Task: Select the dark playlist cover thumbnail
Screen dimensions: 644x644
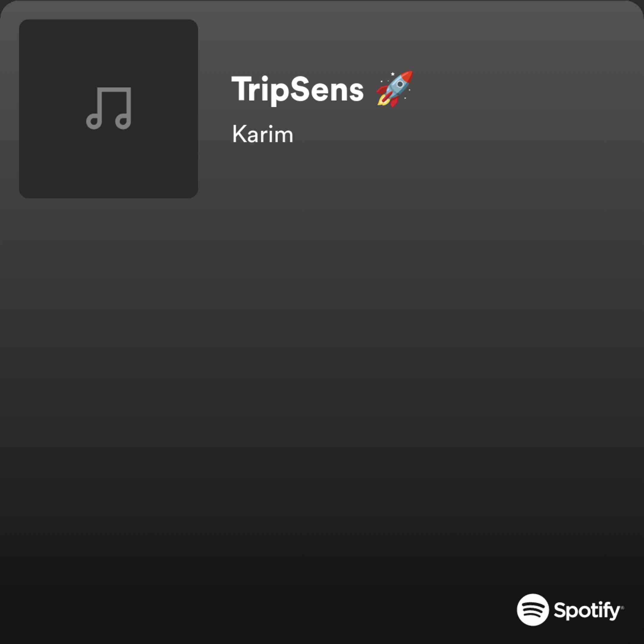Action: coord(109,109)
